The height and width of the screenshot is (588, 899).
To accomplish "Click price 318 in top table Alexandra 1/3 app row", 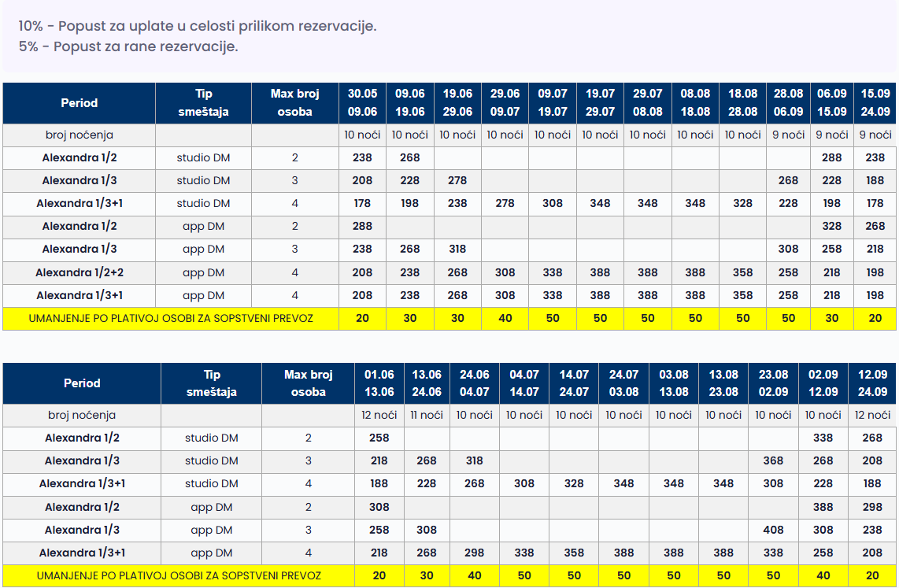I will click(x=457, y=250).
